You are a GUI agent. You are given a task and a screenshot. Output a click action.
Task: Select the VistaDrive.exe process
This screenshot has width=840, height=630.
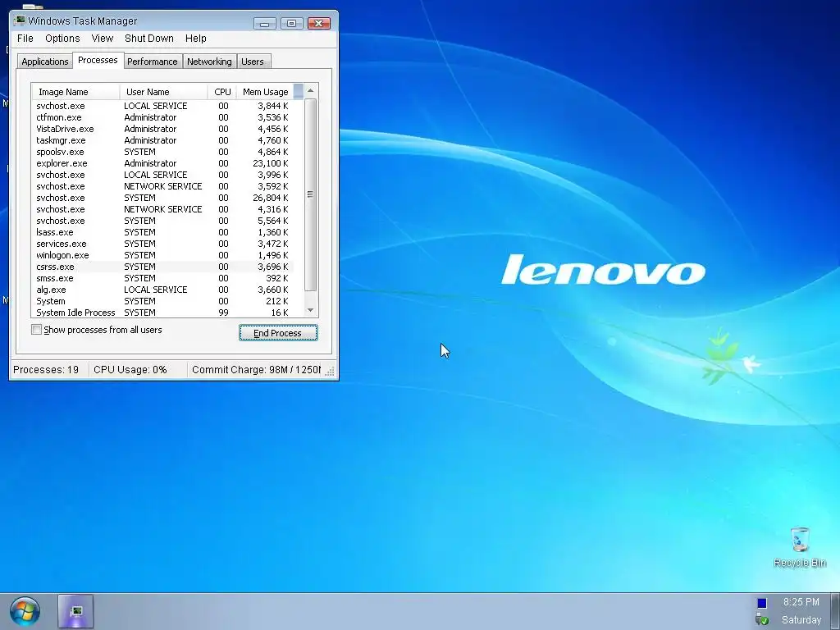pyautogui.click(x=162, y=129)
